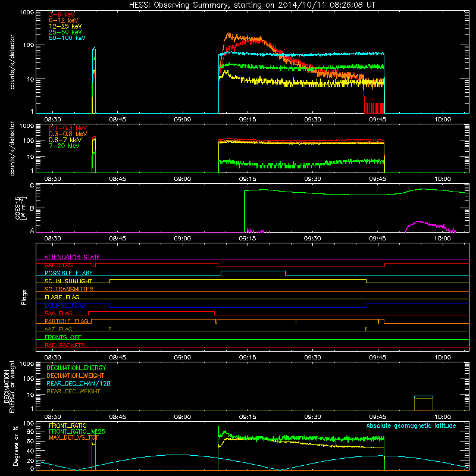This screenshot has height=476, width=476.
Task: Click the cyan spike near 08:40 in top plot
Action: coord(94,80)
